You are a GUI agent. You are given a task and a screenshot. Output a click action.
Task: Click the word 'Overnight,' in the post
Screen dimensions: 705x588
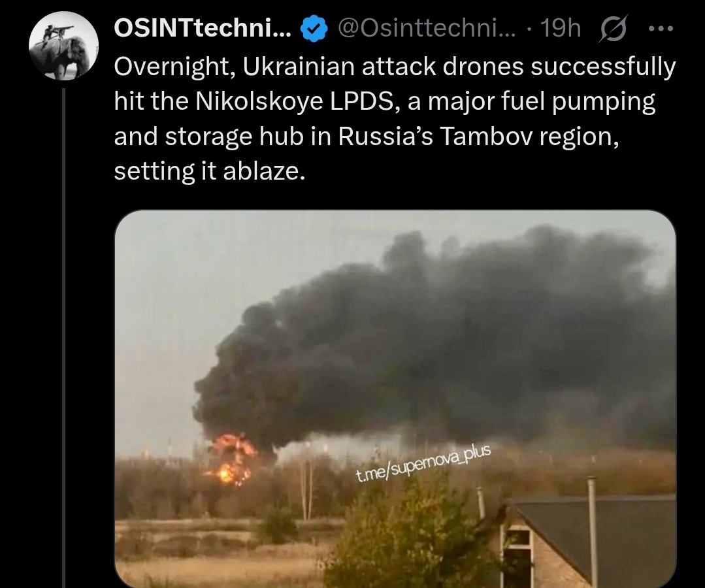coord(175,67)
